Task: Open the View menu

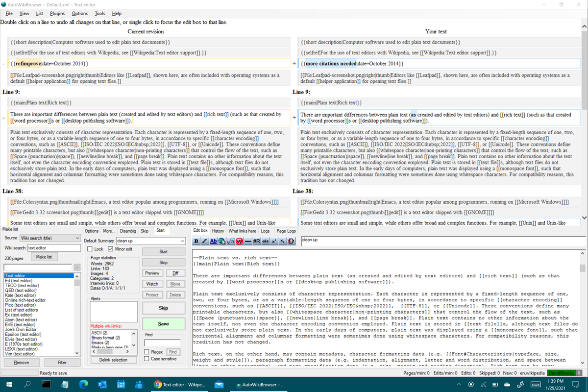Action: [24, 13]
